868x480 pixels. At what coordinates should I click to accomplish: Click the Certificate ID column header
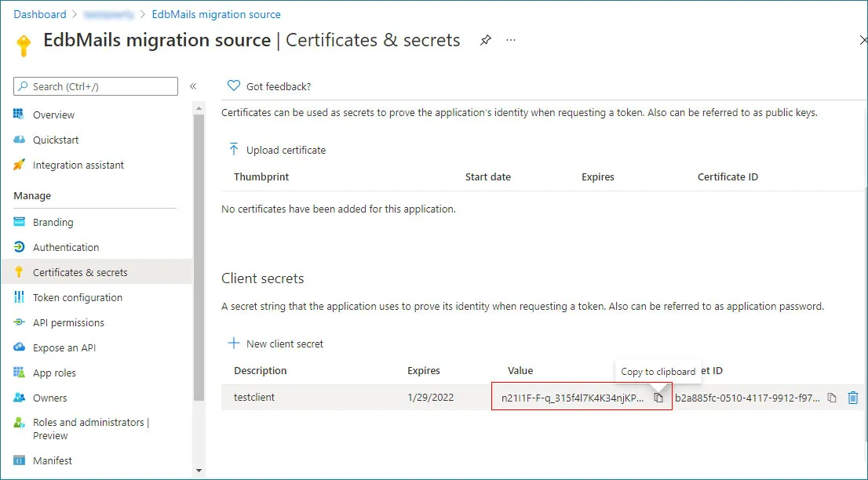[728, 177]
